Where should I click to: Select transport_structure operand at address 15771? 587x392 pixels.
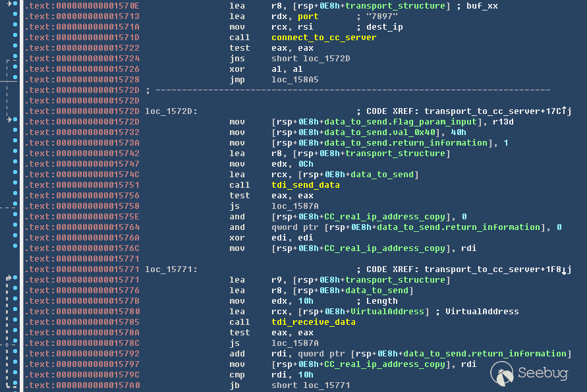point(395,280)
